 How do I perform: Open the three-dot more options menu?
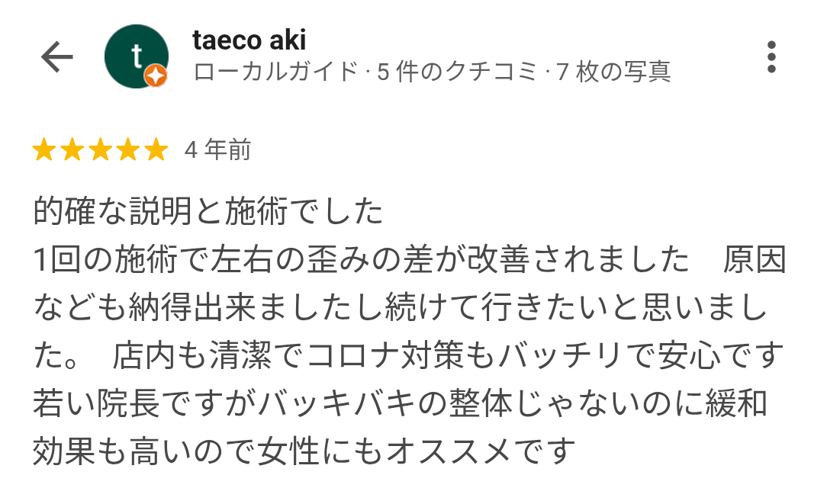click(771, 57)
